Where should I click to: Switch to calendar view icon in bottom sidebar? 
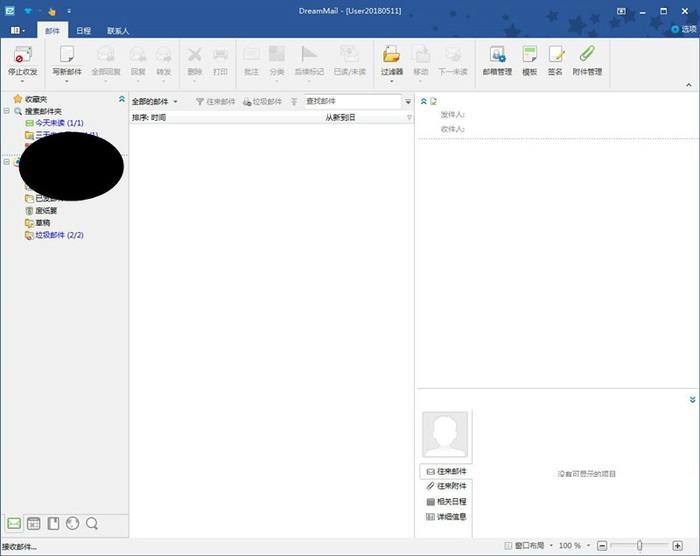click(33, 523)
